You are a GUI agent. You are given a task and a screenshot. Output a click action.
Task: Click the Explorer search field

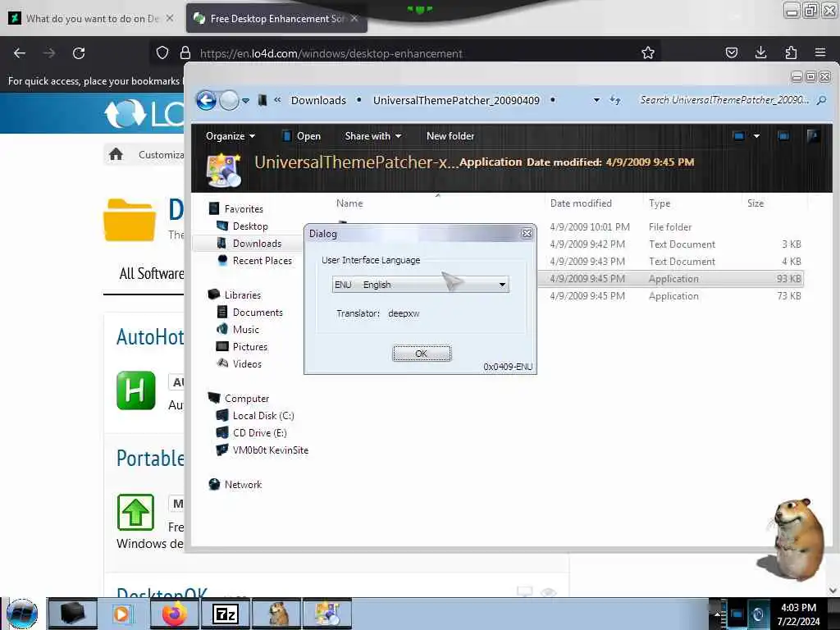pyautogui.click(x=724, y=100)
